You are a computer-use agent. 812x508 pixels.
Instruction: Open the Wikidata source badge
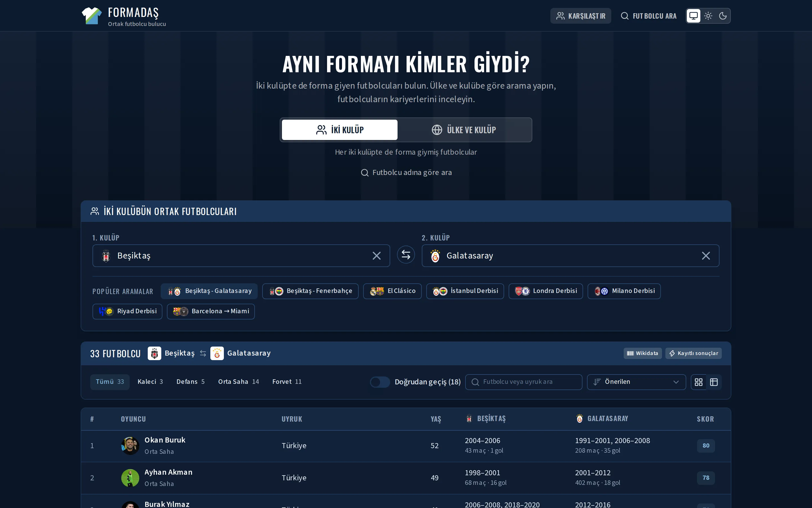643,353
